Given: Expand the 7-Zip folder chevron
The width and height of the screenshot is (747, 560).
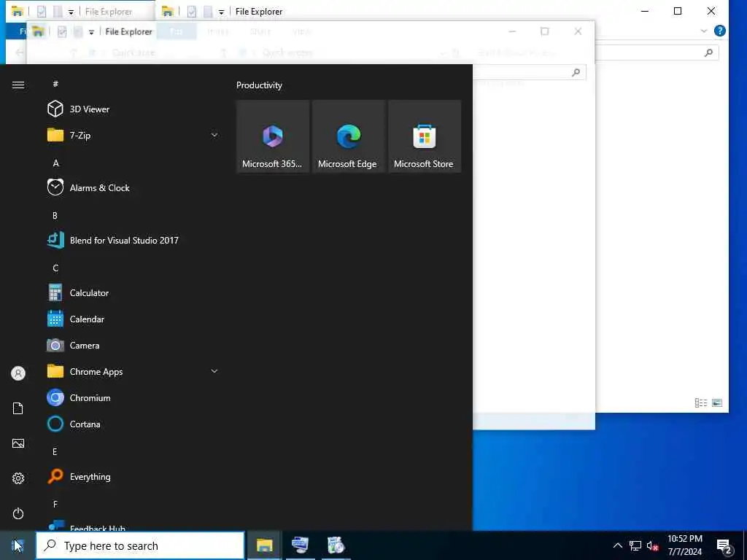Looking at the screenshot, I should [x=214, y=135].
